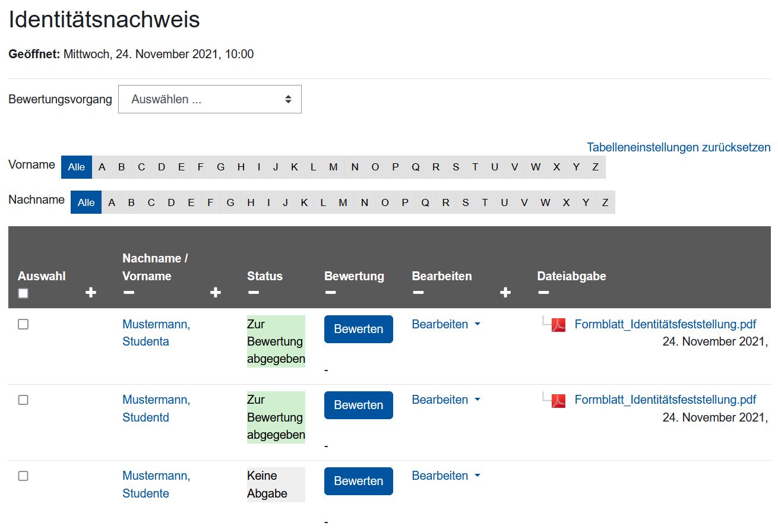Sort by Bewertung column header

coord(354,276)
